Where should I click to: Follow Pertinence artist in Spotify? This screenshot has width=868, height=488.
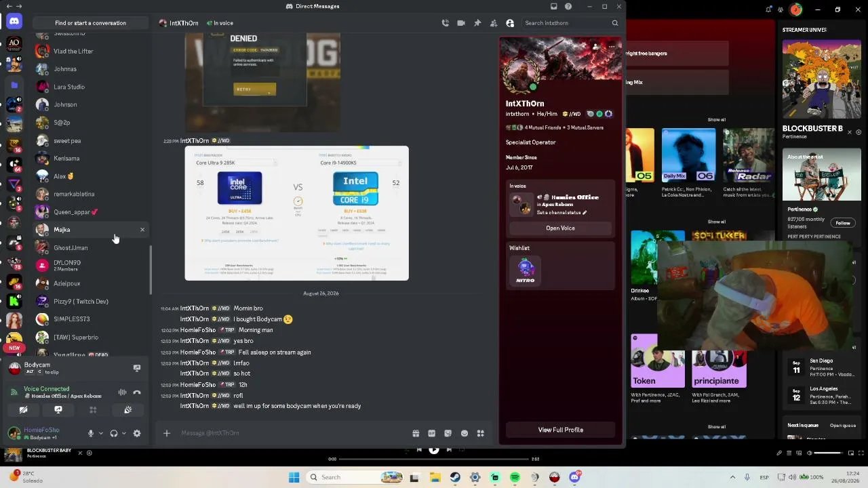point(843,223)
